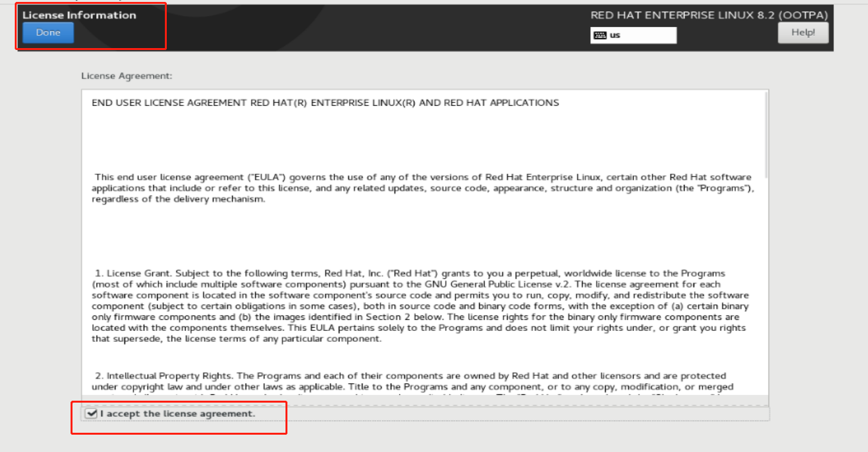868x452 pixels.
Task: Click the END USER LICENSE AGREEMENT heading line
Action: (325, 103)
